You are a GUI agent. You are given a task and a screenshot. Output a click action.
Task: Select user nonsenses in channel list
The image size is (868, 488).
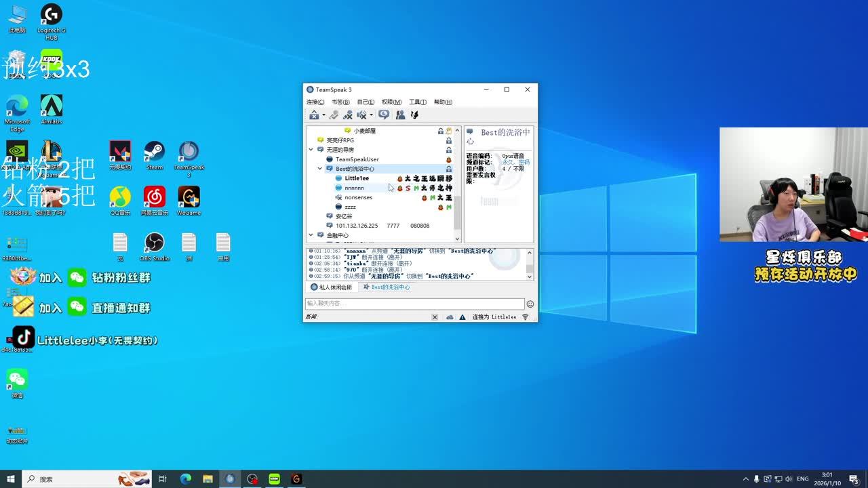358,197
